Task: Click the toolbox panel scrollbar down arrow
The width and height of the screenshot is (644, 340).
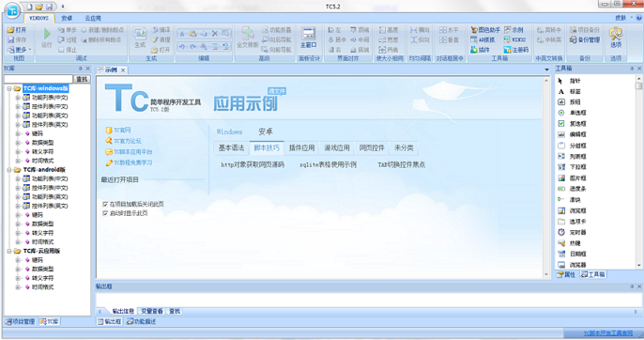Action: (x=638, y=265)
